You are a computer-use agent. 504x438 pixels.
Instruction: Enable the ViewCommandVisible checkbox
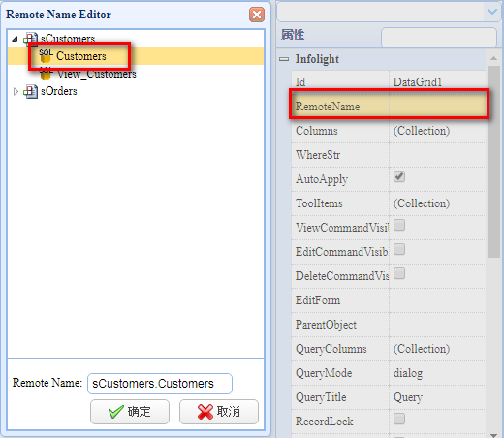399,225
